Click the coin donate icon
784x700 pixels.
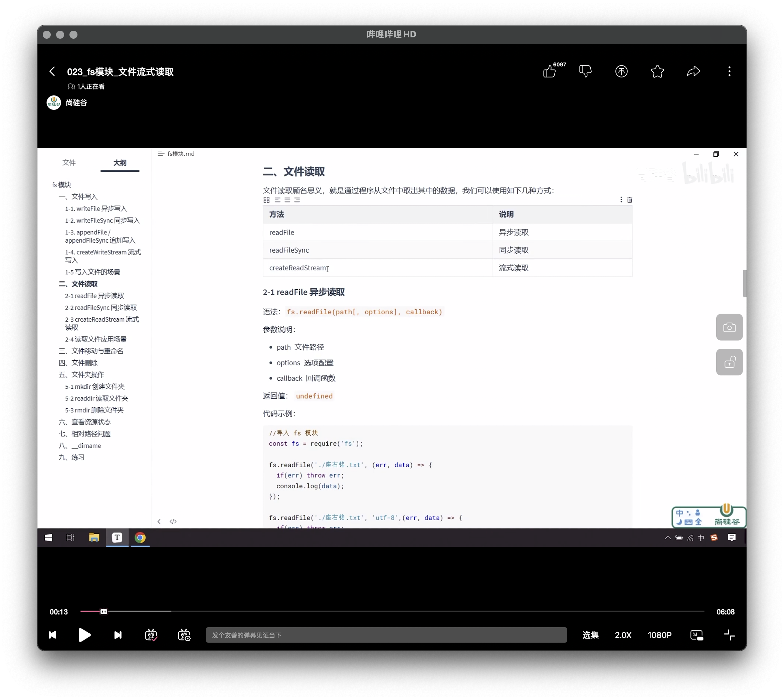(621, 71)
